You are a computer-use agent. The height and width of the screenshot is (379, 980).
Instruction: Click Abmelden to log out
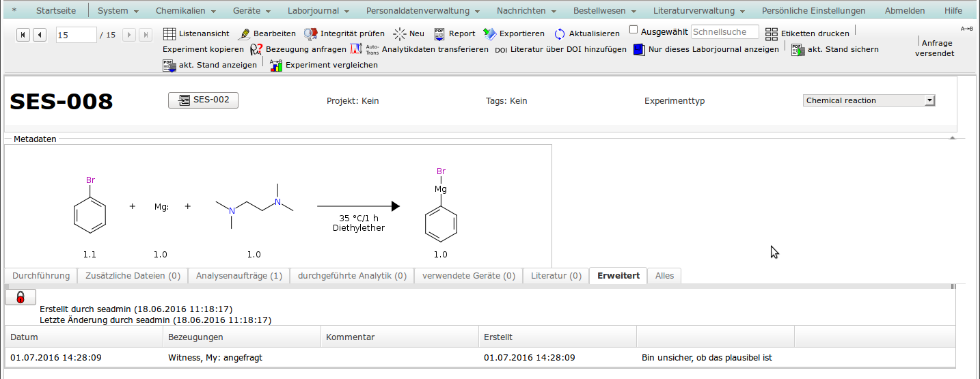point(904,11)
